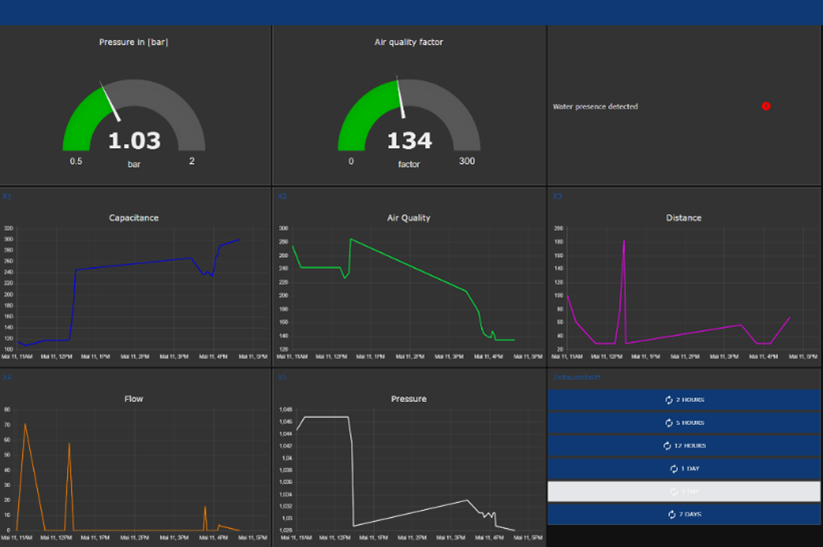Click the first orange spike in Flow chart
The image size is (823, 547).
point(25,426)
